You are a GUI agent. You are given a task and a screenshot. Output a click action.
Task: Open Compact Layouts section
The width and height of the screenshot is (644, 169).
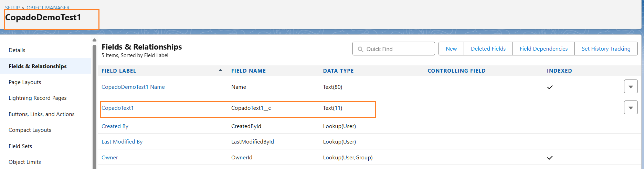point(30,130)
